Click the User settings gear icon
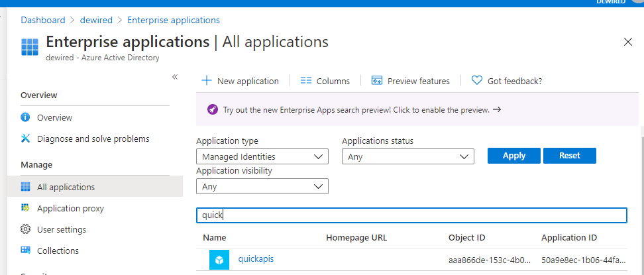This screenshot has width=644, height=275. click(x=26, y=229)
